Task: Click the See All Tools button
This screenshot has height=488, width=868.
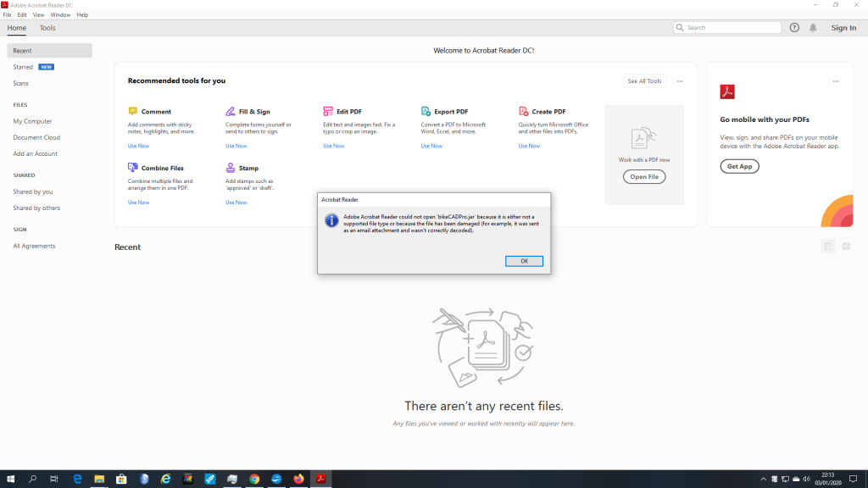Action: point(644,81)
